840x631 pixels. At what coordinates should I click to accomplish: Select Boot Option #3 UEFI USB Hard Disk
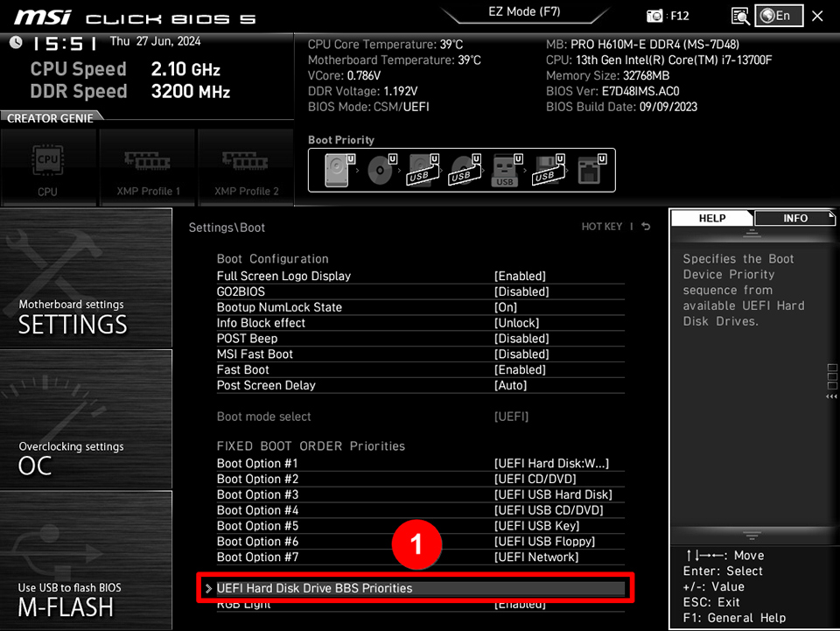[x=421, y=494]
